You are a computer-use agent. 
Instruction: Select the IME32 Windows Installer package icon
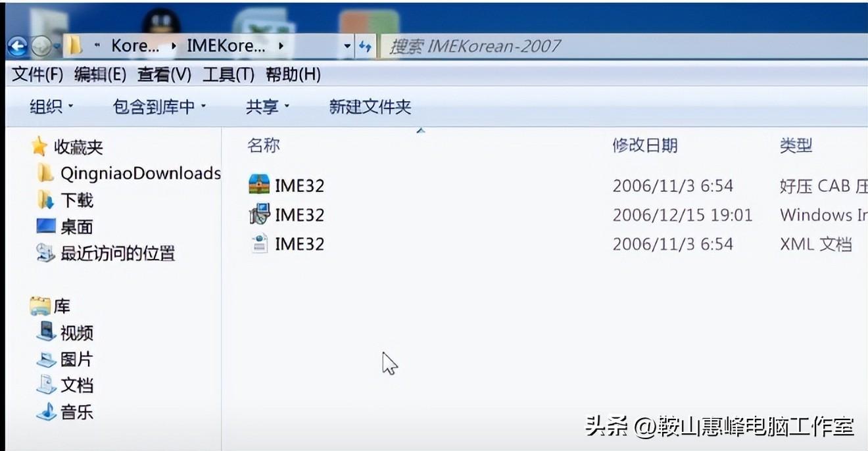point(259,214)
